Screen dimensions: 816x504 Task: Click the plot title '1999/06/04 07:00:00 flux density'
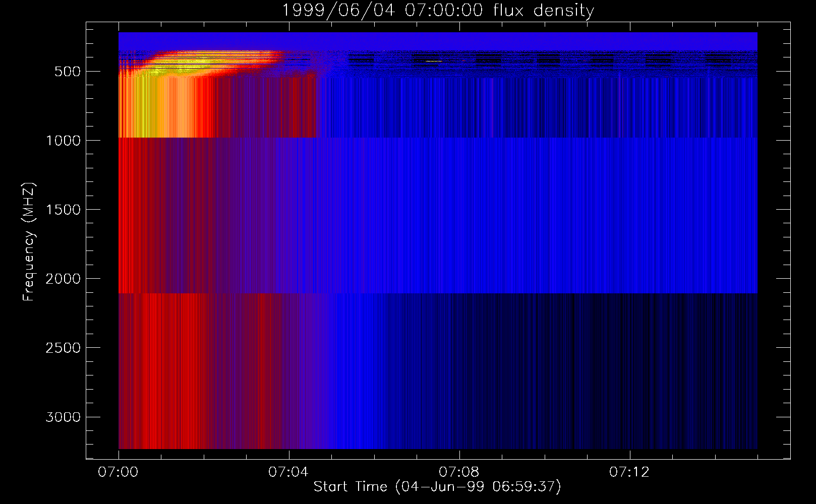[438, 10]
